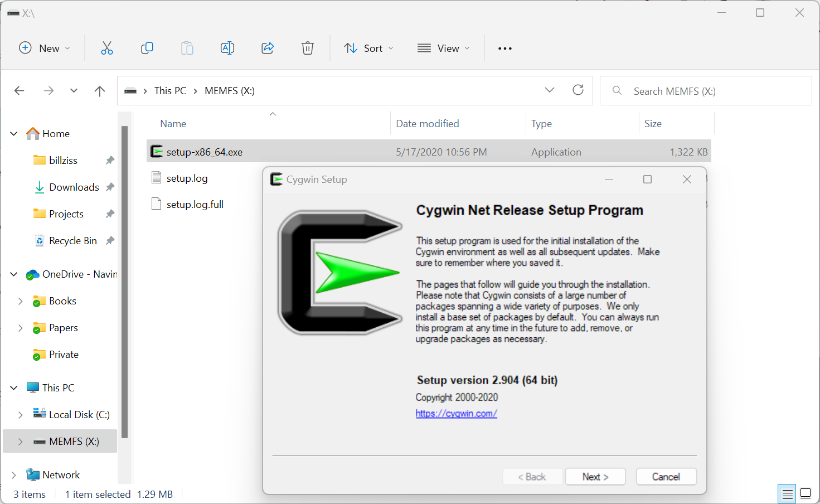
Task: Click the pin icon beside Recycle Bin
Action: [x=110, y=241]
